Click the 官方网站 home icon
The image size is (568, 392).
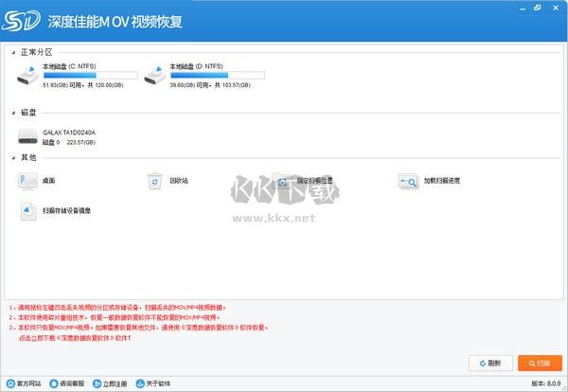tap(10, 383)
